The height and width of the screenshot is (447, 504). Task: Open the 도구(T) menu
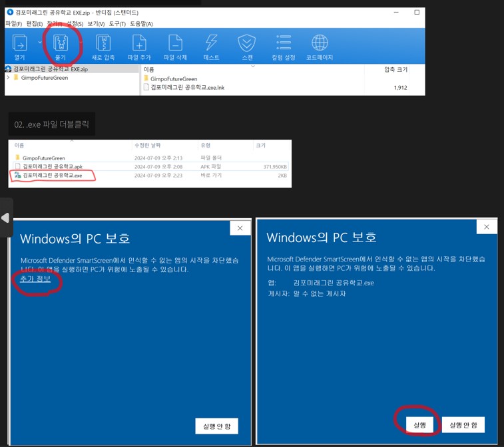tap(117, 24)
